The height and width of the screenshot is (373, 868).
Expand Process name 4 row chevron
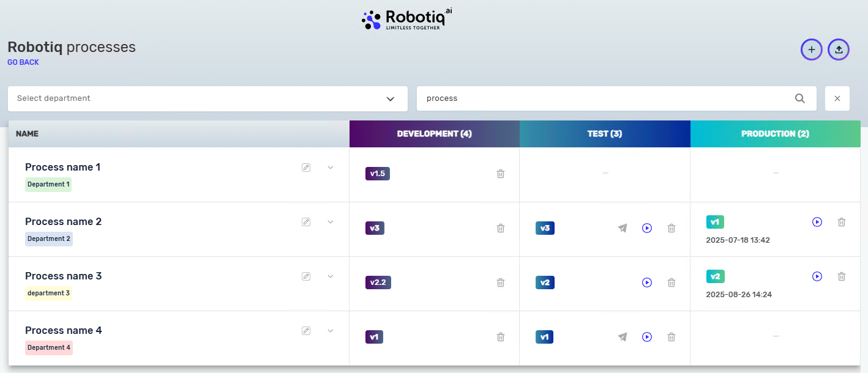331,331
